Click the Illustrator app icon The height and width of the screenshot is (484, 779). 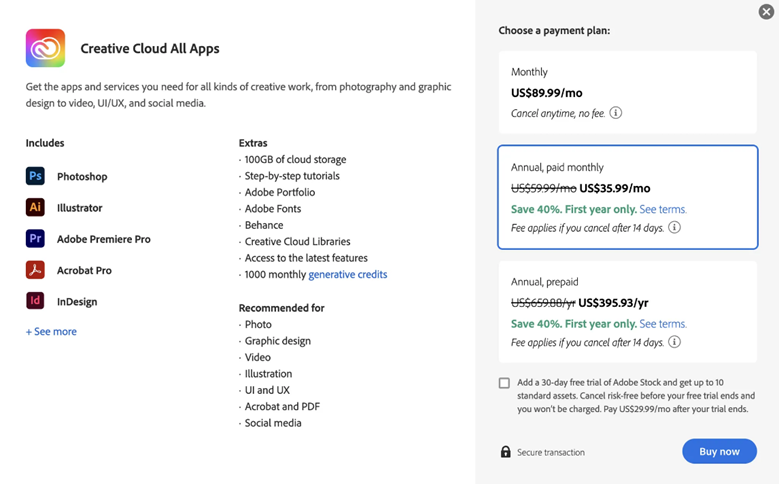(x=35, y=208)
